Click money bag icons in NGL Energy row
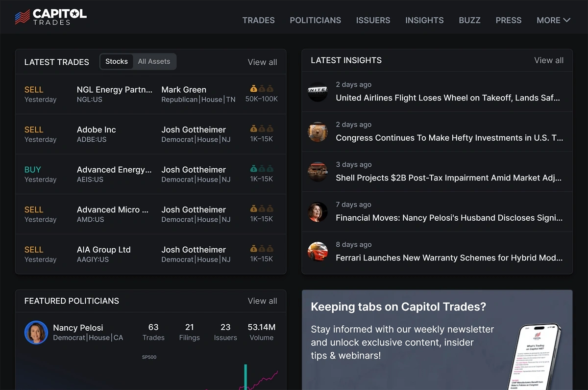Image resolution: width=588 pixels, height=390 pixels. [262, 89]
